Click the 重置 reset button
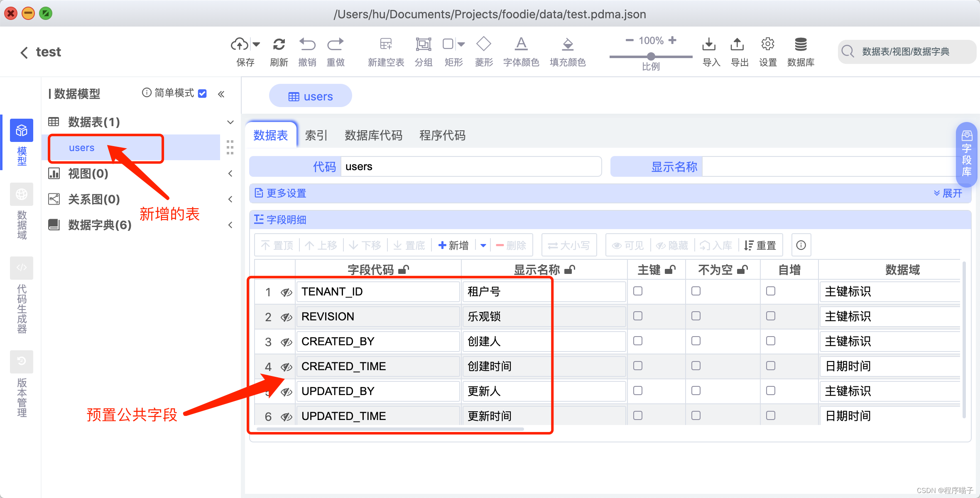Image resolution: width=980 pixels, height=498 pixels. [x=760, y=245]
